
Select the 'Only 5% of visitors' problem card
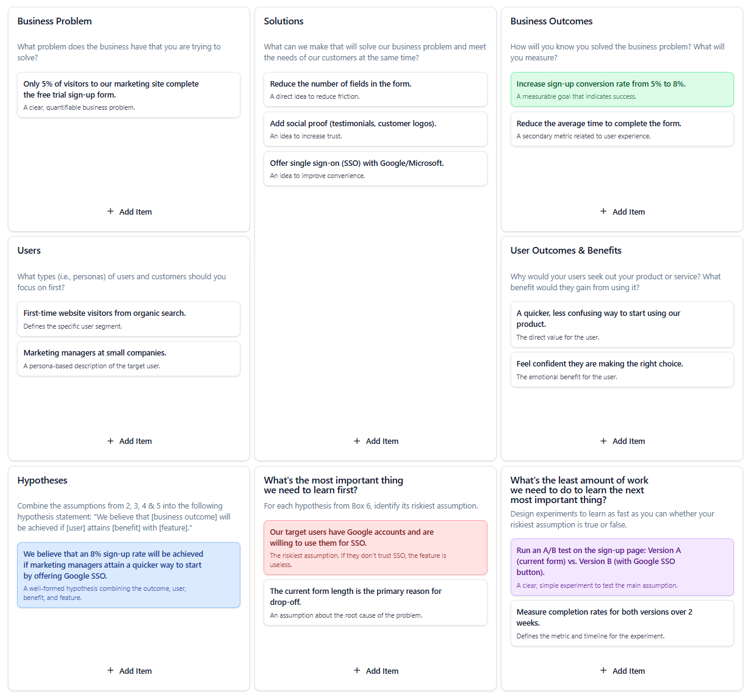coord(129,95)
